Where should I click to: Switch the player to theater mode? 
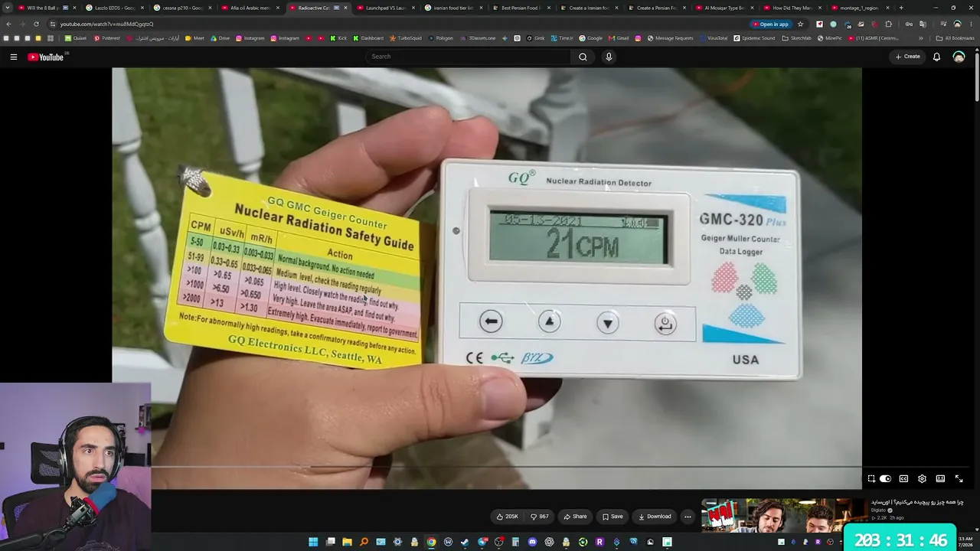point(940,479)
